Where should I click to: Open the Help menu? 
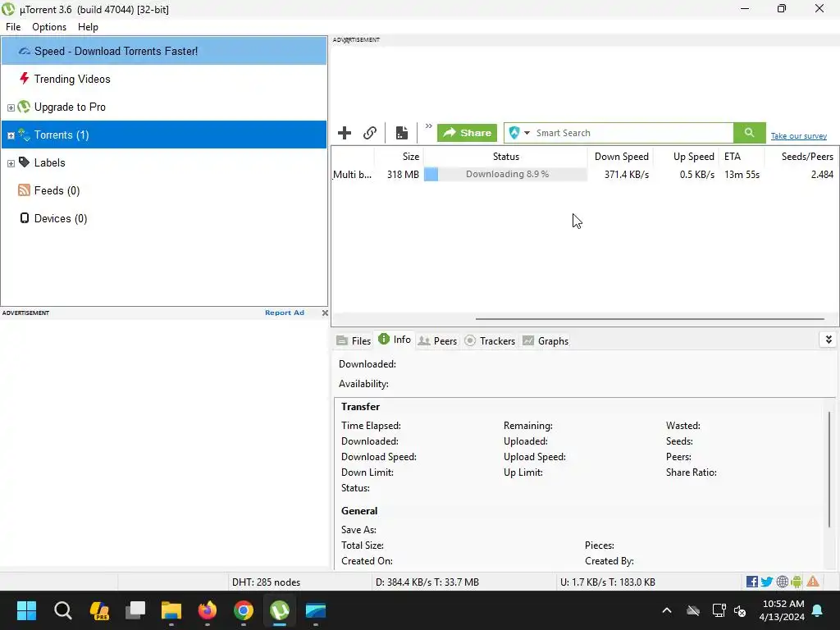[88, 27]
